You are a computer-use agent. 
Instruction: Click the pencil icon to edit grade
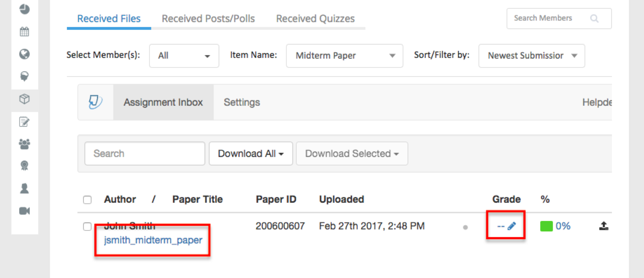[x=512, y=226]
